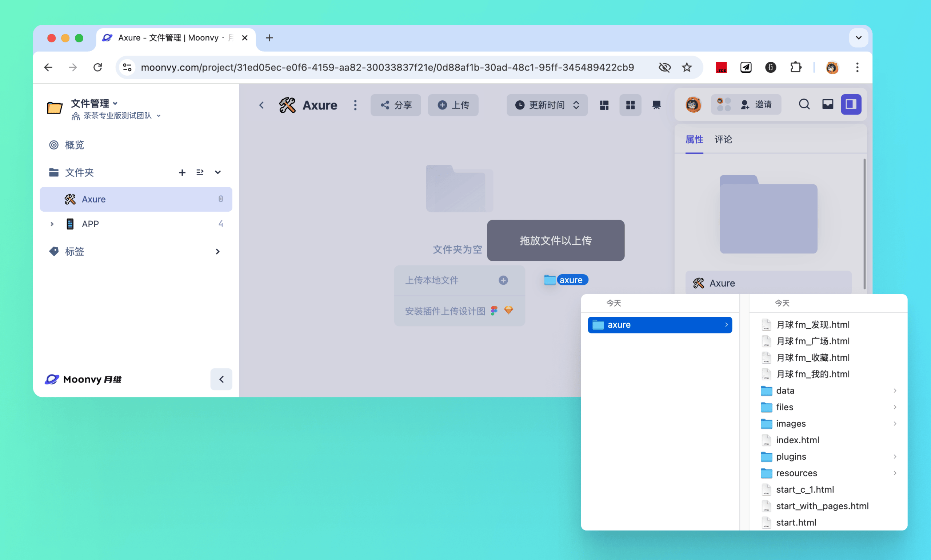Click the eye-slash icon in the address bar

[x=664, y=68]
